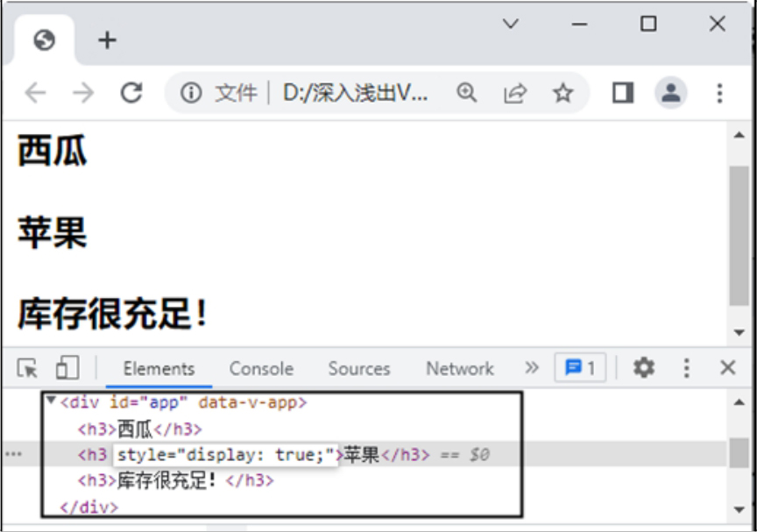The image size is (757, 532).
Task: Click the style="display: true;" attribute field
Action: 225,455
